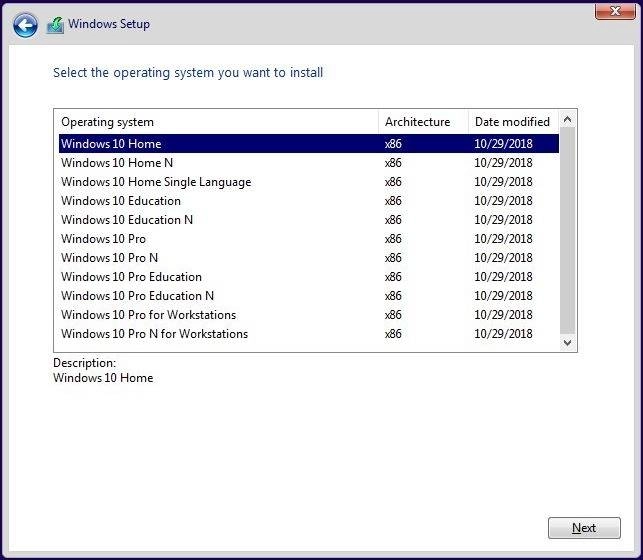Sort by the Architecture column header

(x=423, y=122)
